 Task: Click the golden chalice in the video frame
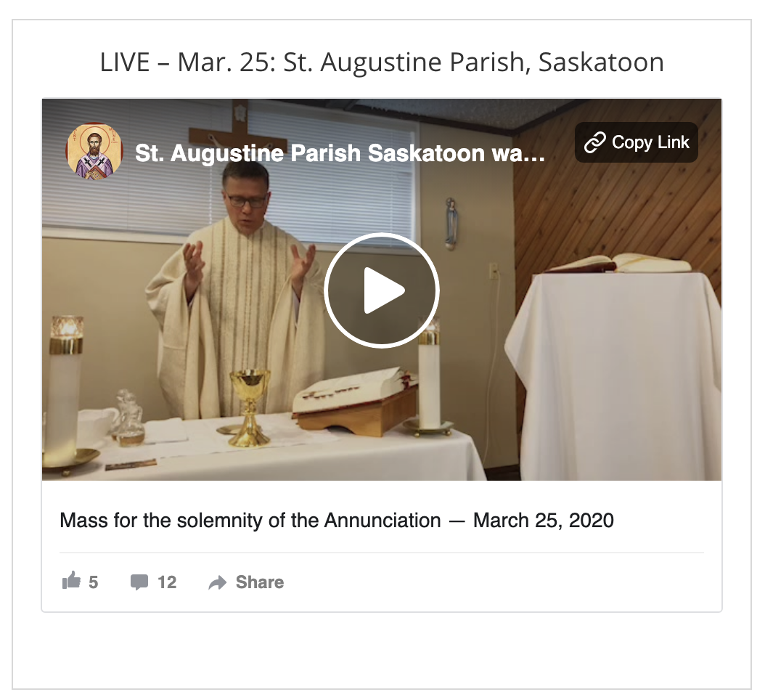click(x=249, y=407)
